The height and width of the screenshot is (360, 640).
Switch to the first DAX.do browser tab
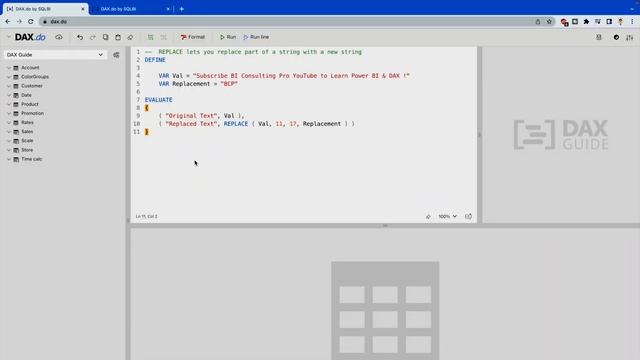44,9
